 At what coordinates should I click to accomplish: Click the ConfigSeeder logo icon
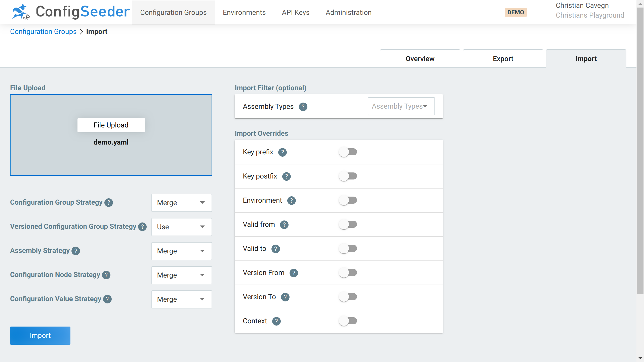coord(21,12)
